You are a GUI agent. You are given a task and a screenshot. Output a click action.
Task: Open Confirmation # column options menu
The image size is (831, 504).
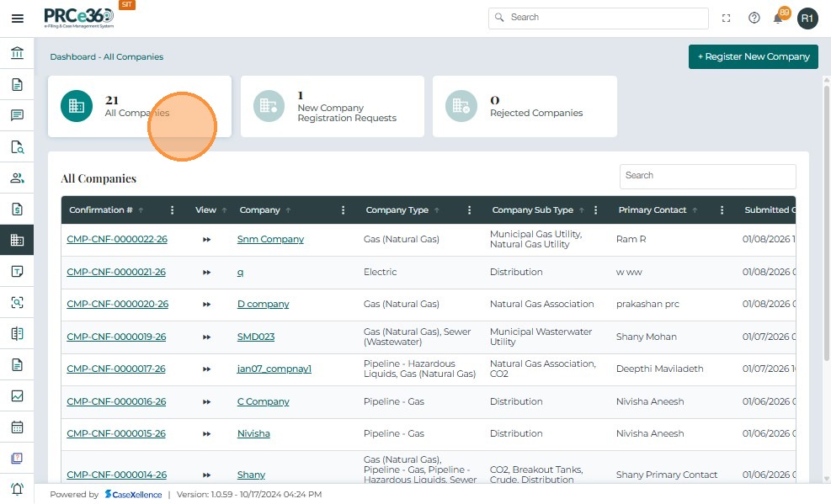pyautogui.click(x=173, y=210)
